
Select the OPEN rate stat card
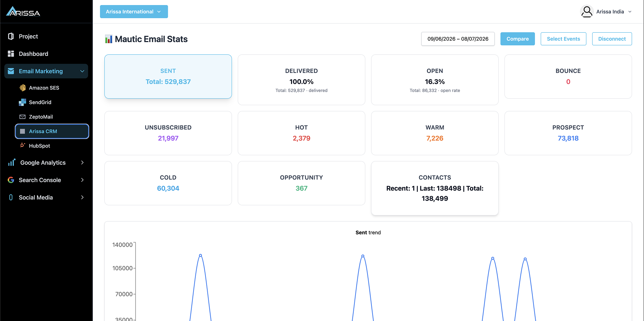tap(435, 80)
